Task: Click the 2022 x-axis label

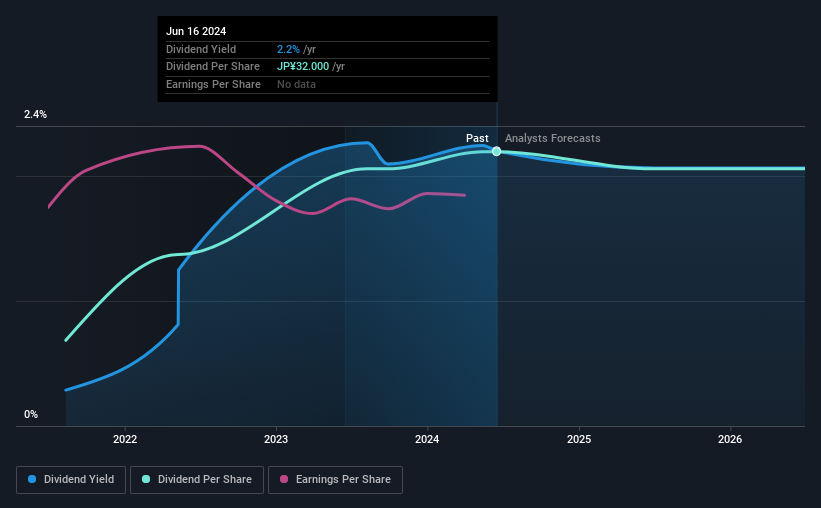Action: coord(125,439)
